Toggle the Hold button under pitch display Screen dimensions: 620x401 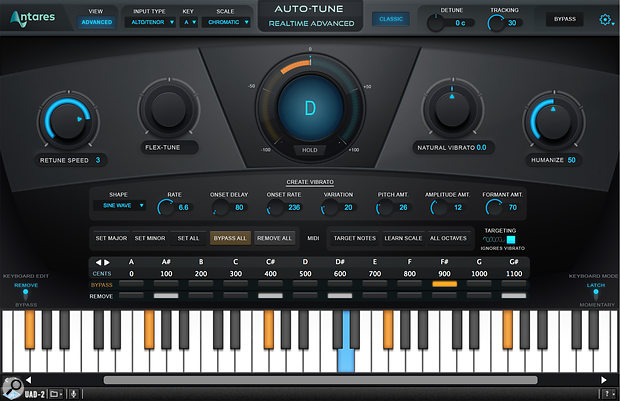tap(310, 150)
